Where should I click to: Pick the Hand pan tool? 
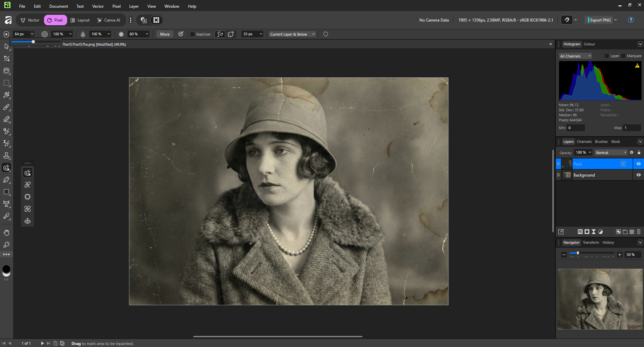tap(7, 233)
